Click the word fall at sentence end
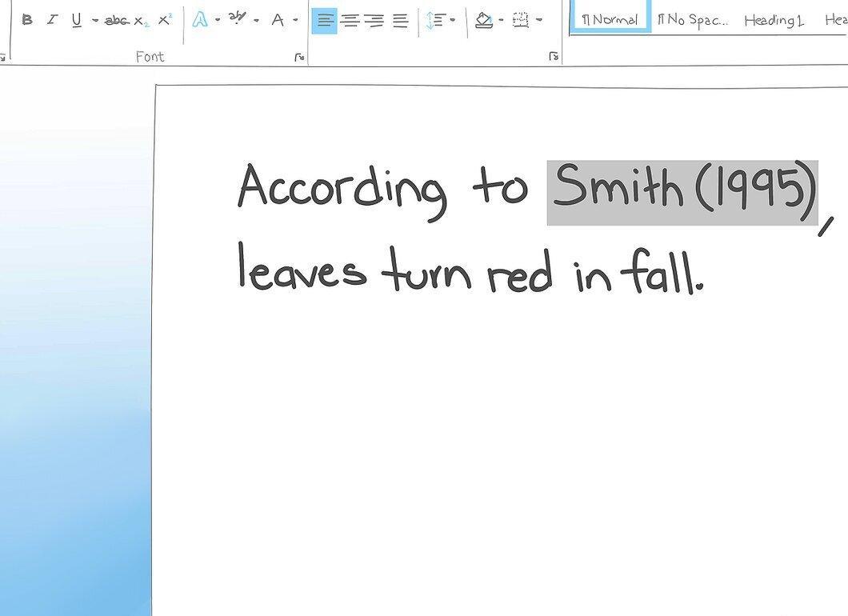This screenshot has height=616, width=848. click(658, 271)
